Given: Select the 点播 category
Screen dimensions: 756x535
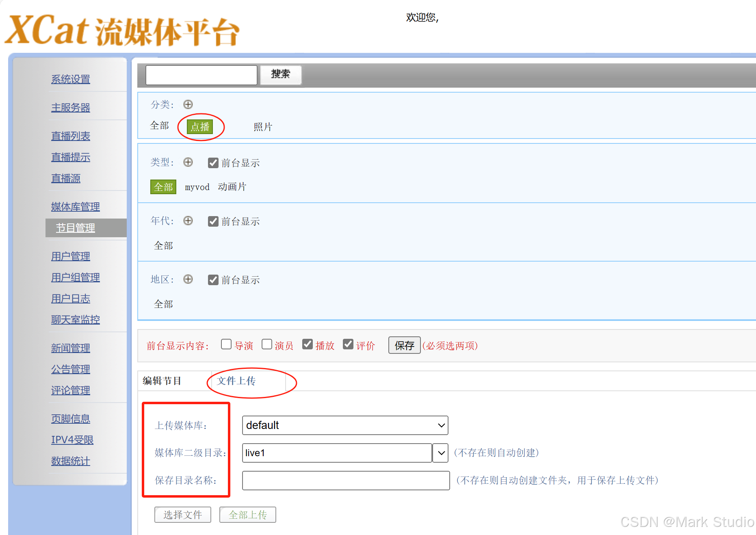Looking at the screenshot, I should click(x=200, y=127).
